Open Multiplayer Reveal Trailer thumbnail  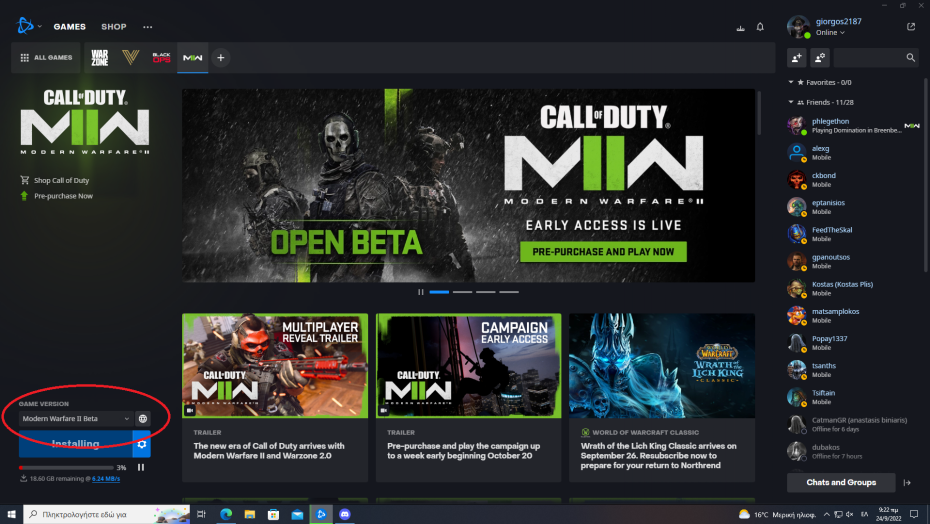pyautogui.click(x=275, y=366)
